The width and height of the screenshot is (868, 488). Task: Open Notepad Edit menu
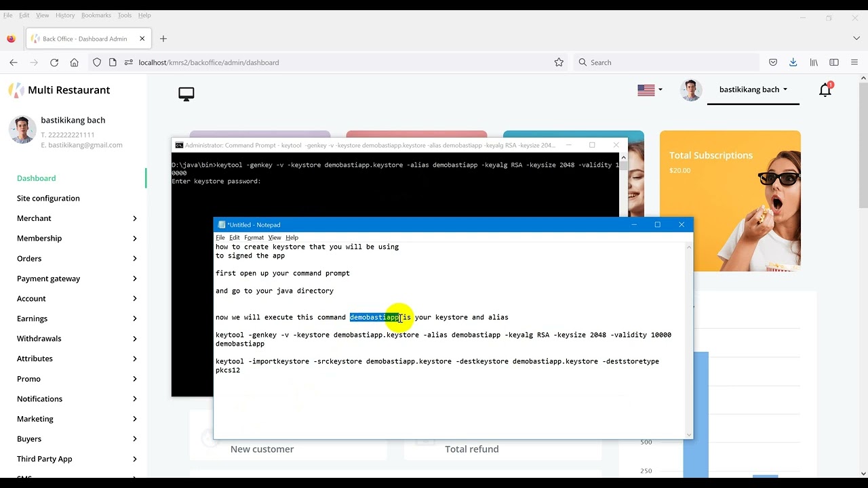[x=235, y=238]
